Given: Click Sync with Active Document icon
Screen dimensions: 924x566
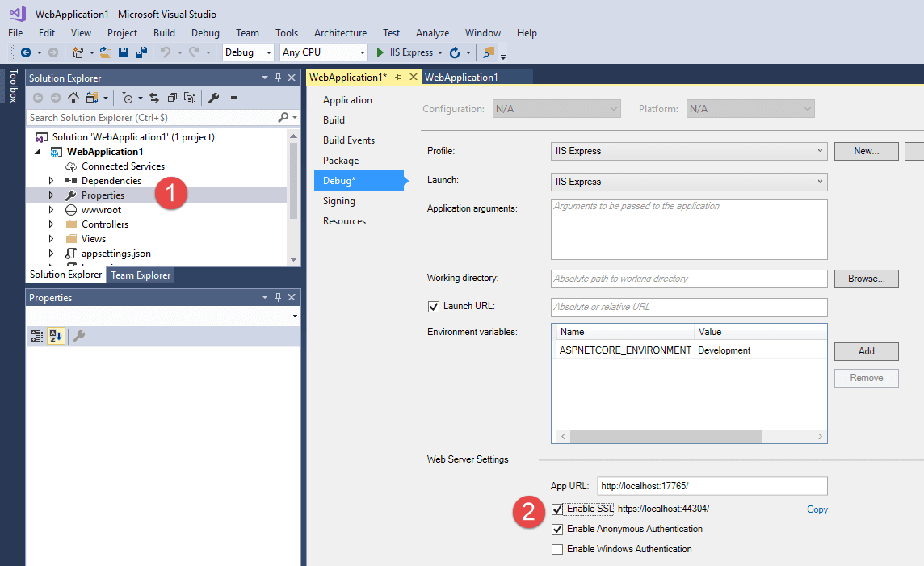Looking at the screenshot, I should tap(154, 98).
